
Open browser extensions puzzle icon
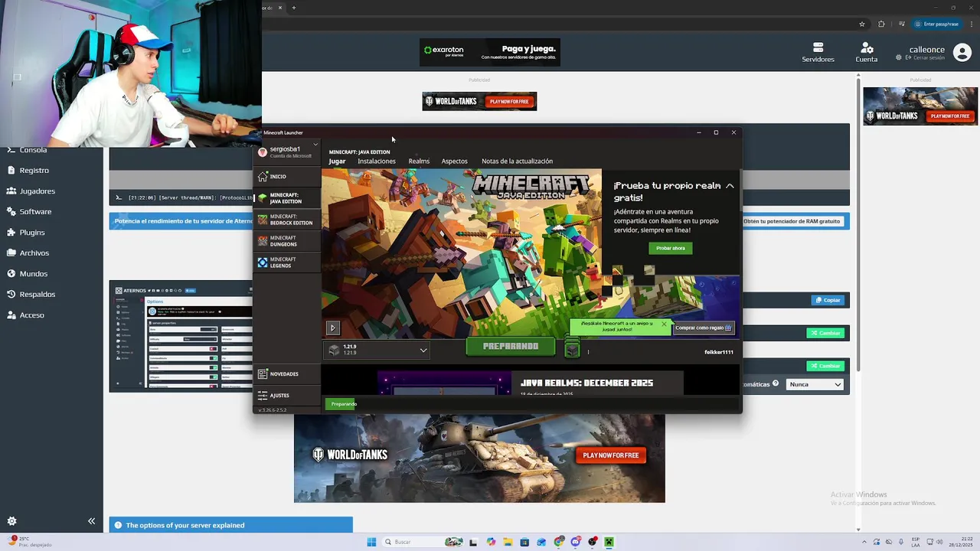[x=881, y=24]
